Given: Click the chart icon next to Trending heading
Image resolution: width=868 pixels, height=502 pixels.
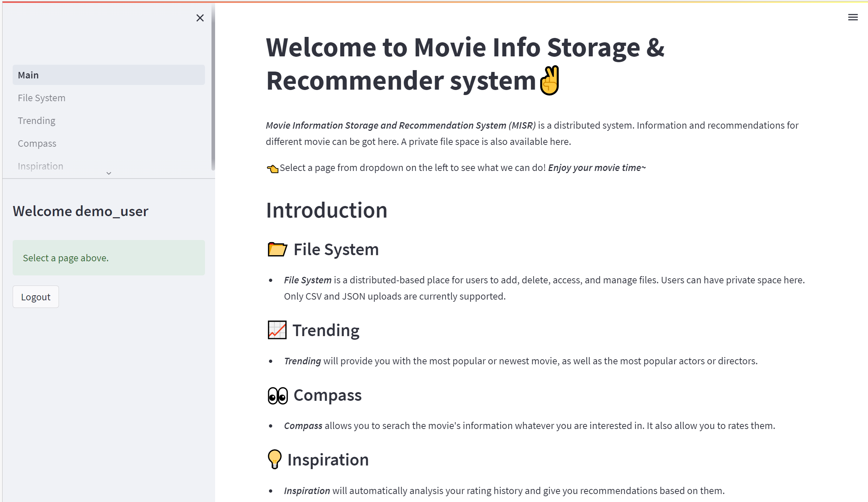Looking at the screenshot, I should click(277, 330).
